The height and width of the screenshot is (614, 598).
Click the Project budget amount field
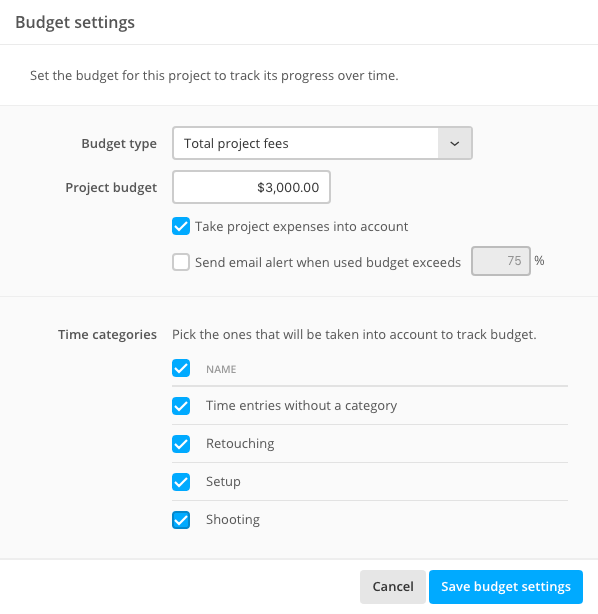[x=251, y=187]
